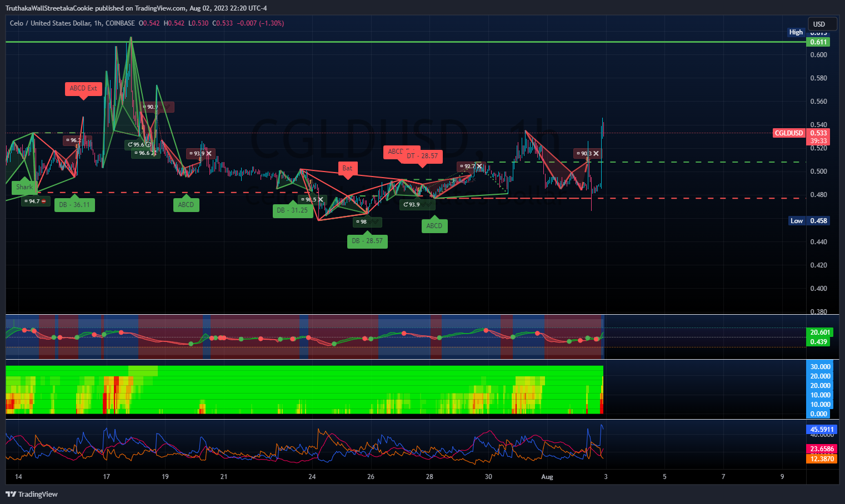Click the blue 45.5911 indicator value

coord(821,430)
